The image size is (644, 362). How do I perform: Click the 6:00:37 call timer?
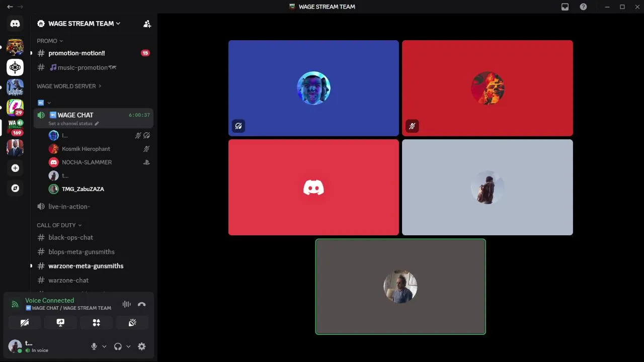[139, 115]
